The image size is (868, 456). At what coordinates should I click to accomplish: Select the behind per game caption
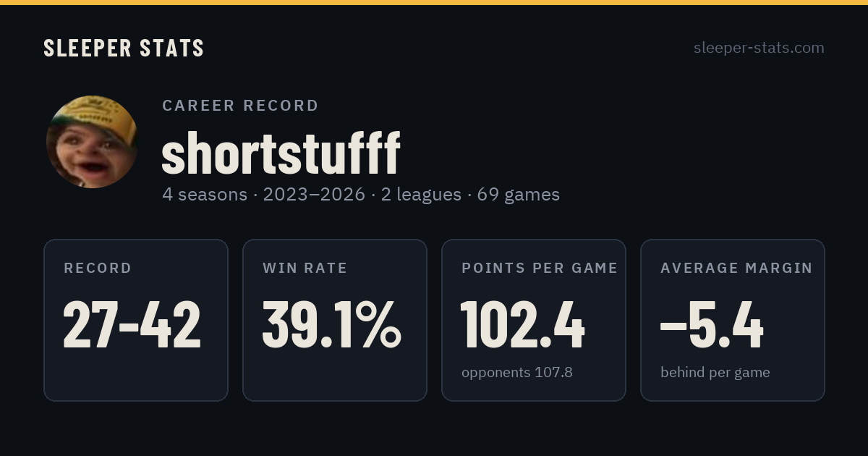tap(715, 372)
